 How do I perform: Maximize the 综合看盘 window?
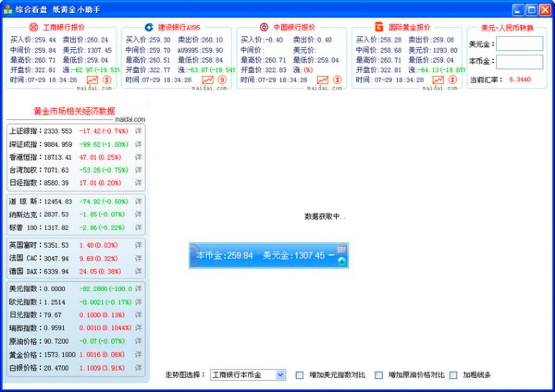click(532, 9)
